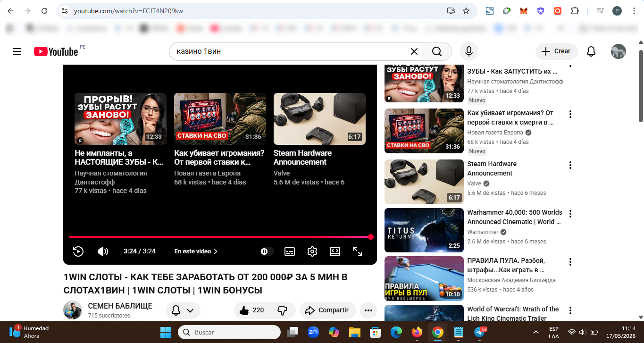Open the end-screen 'Как убивает игромания?' thumbnail

click(x=220, y=119)
